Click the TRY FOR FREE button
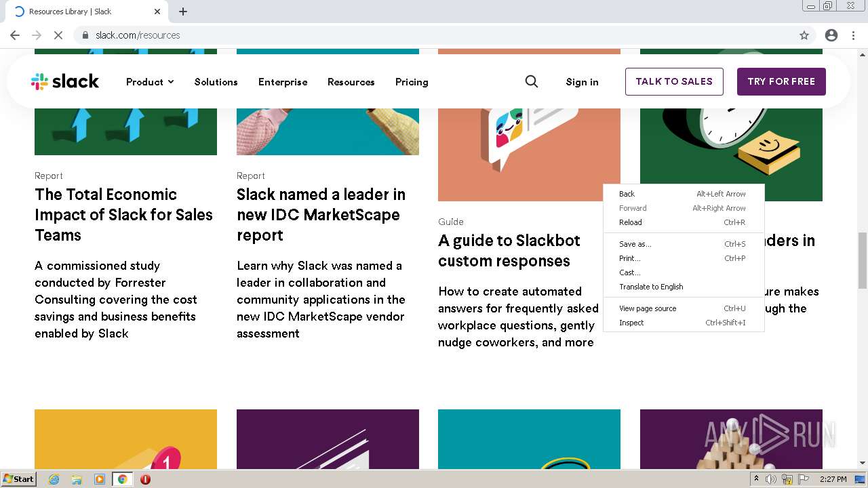Viewport: 868px width, 488px height. [781, 81]
